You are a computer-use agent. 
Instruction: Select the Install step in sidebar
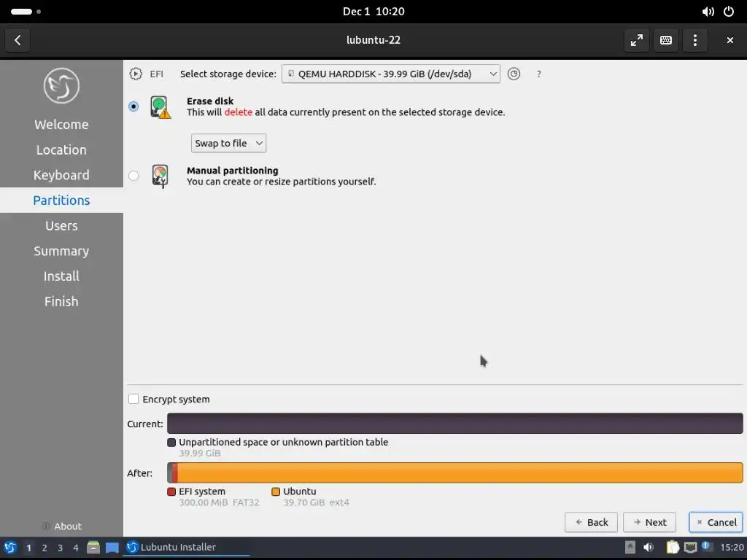click(x=61, y=276)
